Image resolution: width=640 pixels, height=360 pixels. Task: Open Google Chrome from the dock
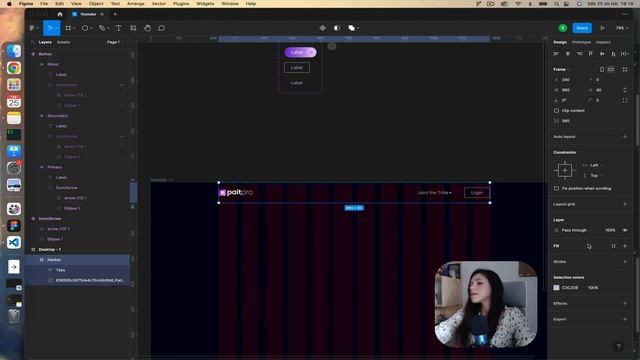(x=13, y=68)
